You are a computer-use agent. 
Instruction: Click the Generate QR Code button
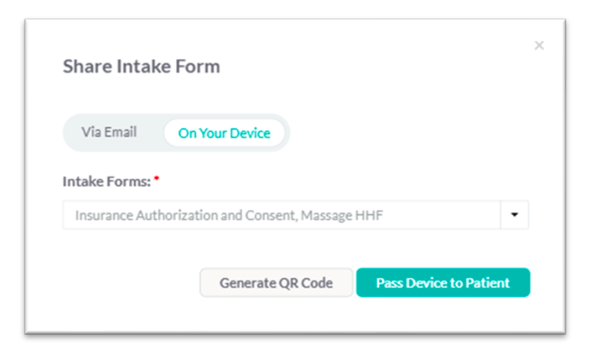point(276,283)
